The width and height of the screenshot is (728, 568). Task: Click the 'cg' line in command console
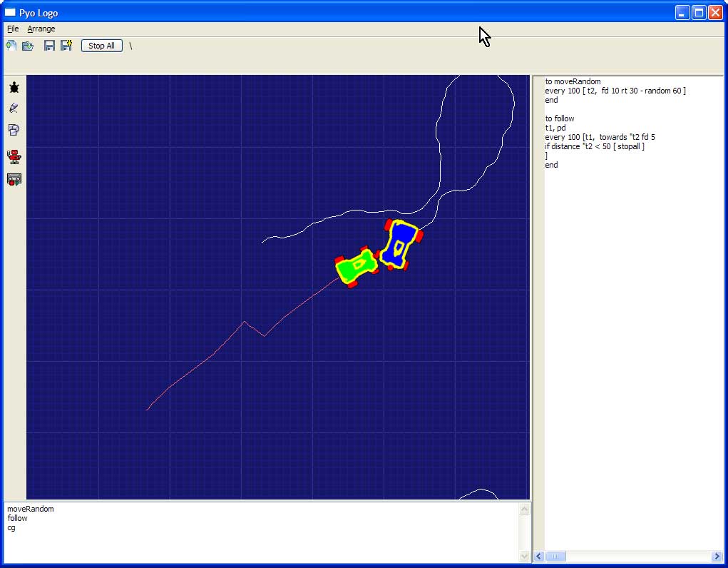coord(11,528)
